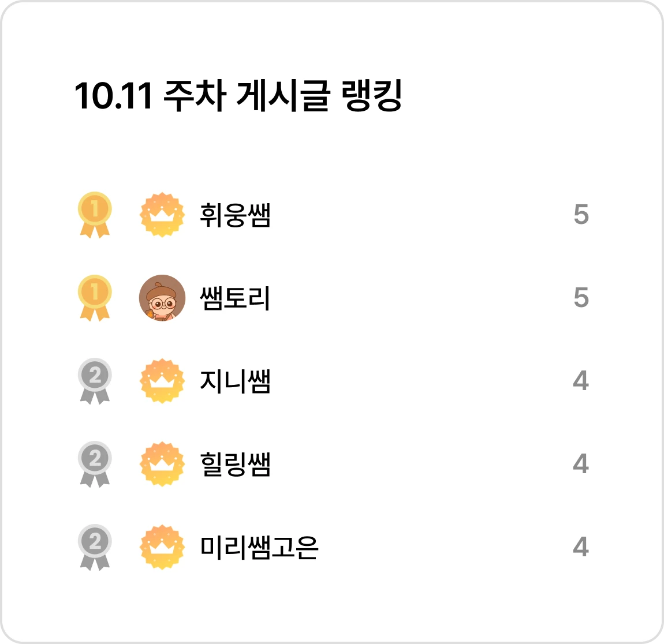Open the 휘웅쌤 profile name
664x644 pixels.
click(235, 215)
